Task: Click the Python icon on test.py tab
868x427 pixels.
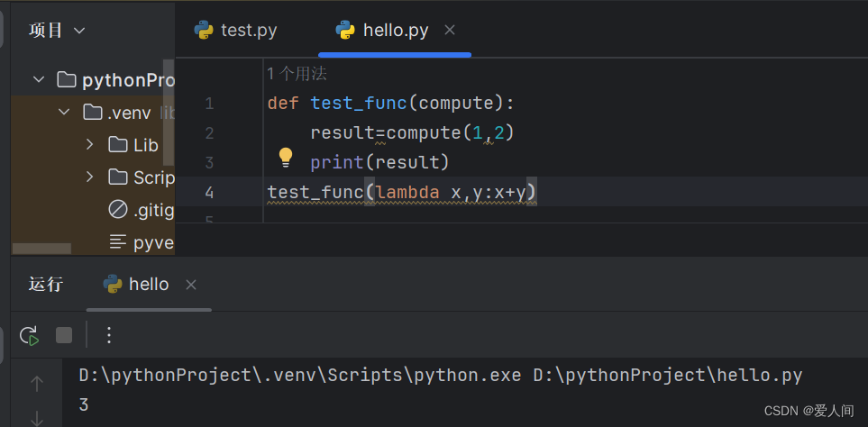Action: pyautogui.click(x=204, y=30)
